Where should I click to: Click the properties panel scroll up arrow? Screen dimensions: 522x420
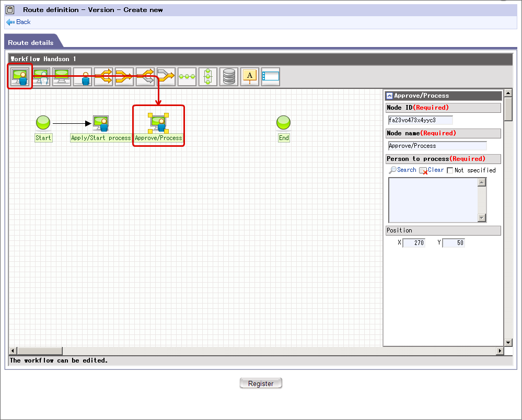click(x=508, y=93)
